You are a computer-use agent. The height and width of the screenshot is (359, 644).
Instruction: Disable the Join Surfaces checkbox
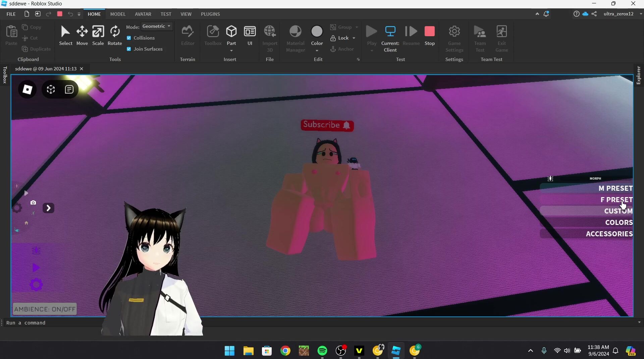[x=129, y=49]
